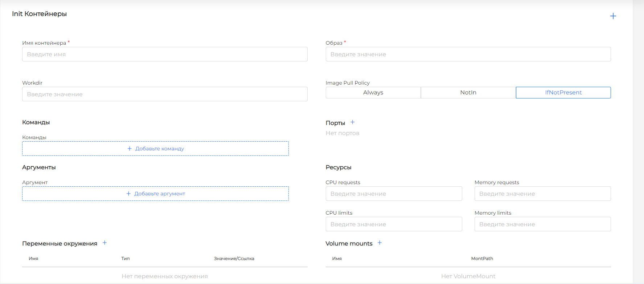
Task: Choose IfNotPresent image pull policy
Action: click(x=563, y=93)
